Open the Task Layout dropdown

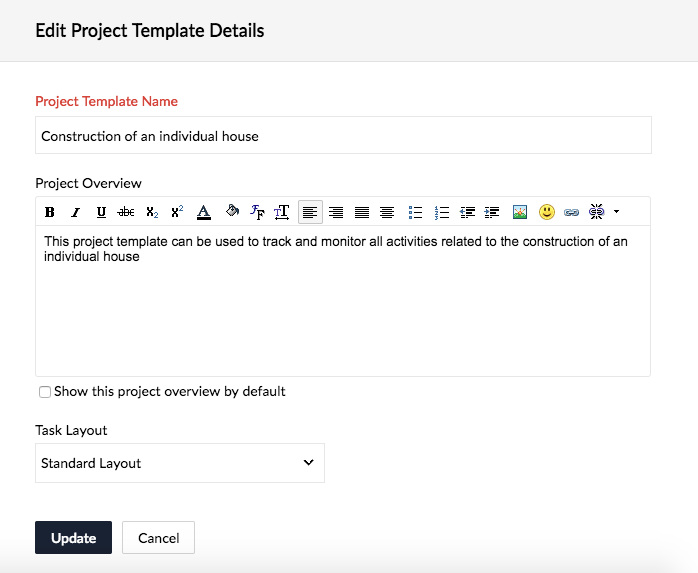[x=180, y=463]
